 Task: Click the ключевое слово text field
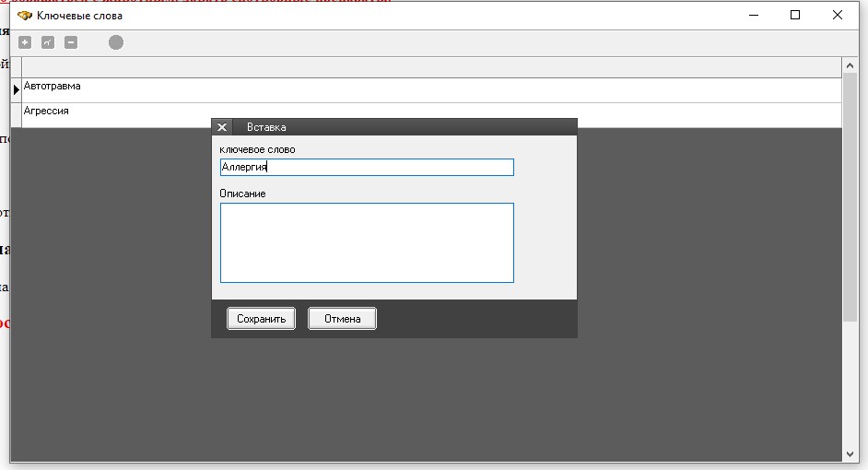[366, 168]
